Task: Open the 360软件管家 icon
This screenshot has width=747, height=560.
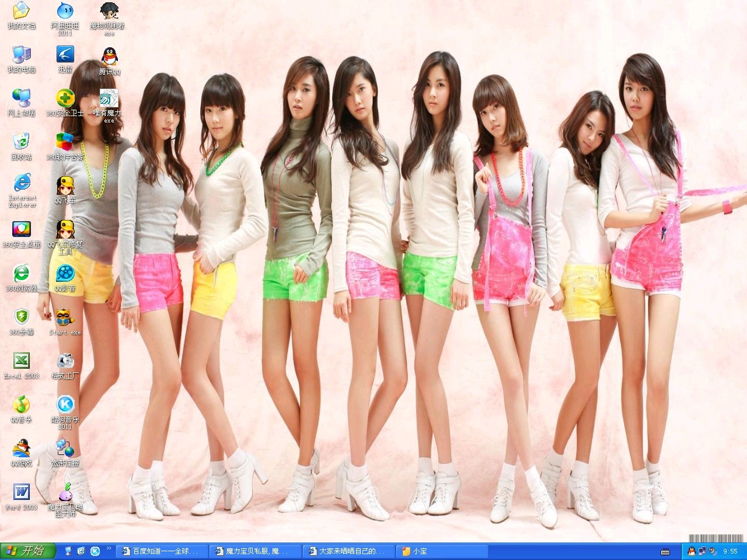Action: point(65,142)
